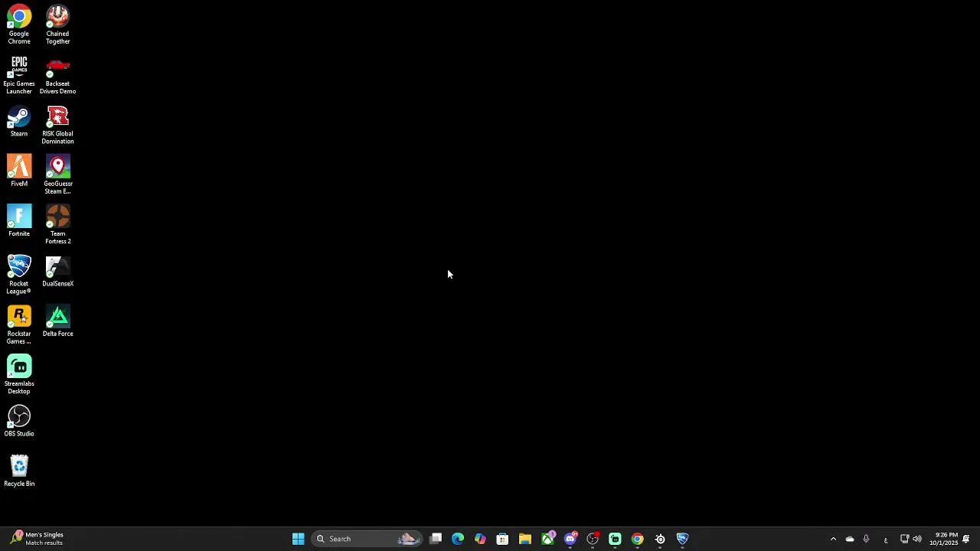
Task: Select Backseat Drivers Demo shortcut
Action: 57,75
